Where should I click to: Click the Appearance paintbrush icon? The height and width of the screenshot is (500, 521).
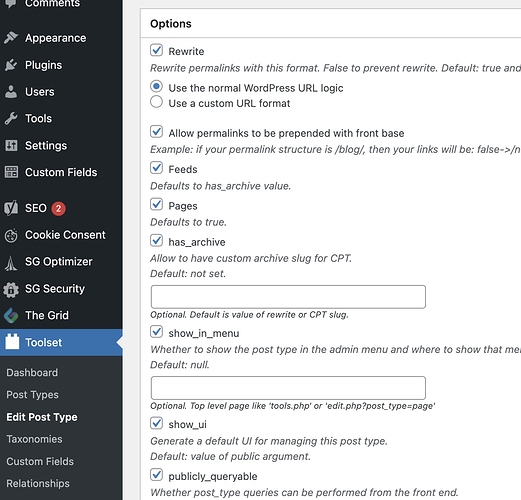11,38
